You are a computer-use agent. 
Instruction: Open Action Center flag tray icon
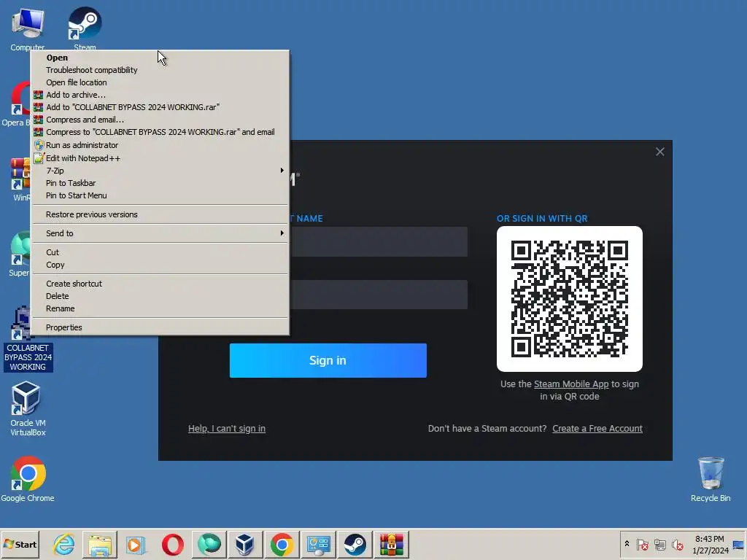(x=642, y=544)
